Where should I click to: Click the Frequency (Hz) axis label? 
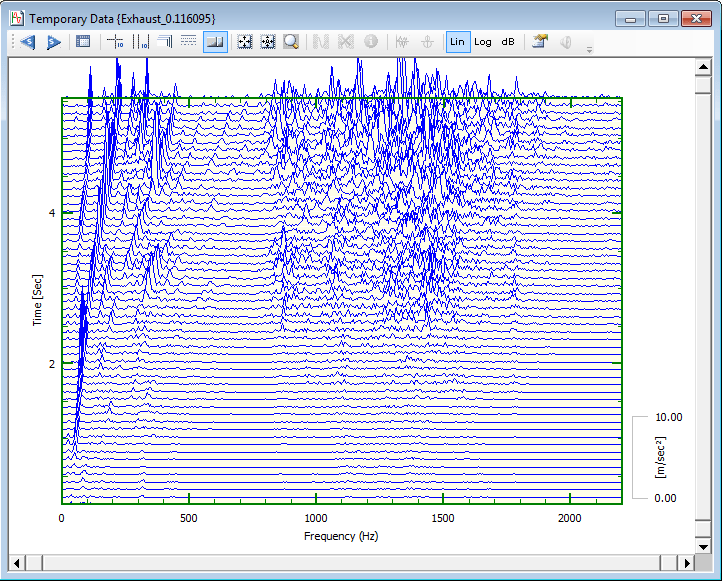[341, 536]
